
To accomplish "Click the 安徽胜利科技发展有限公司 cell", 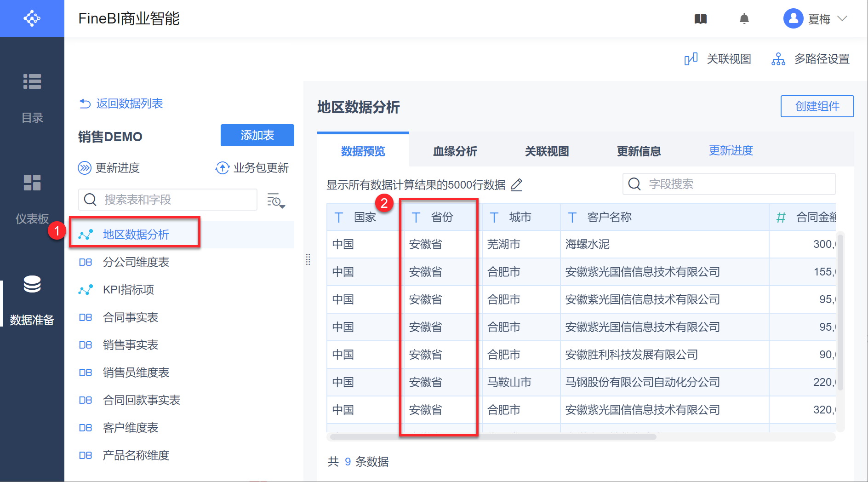I will 665,355.
